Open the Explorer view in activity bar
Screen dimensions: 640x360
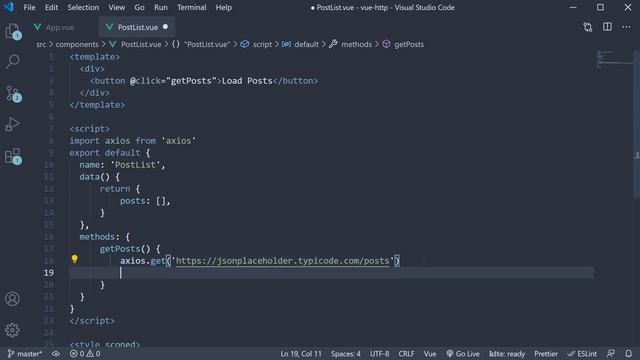tap(13, 31)
